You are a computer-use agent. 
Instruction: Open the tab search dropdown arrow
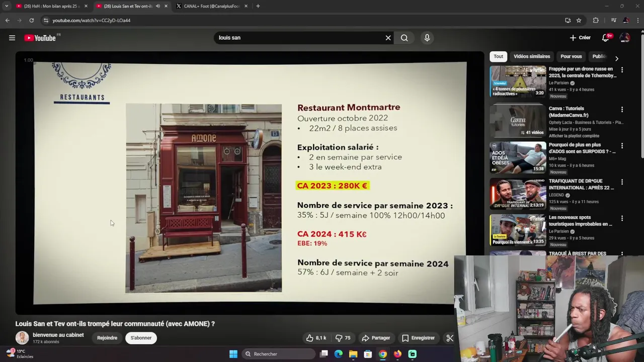7,6
